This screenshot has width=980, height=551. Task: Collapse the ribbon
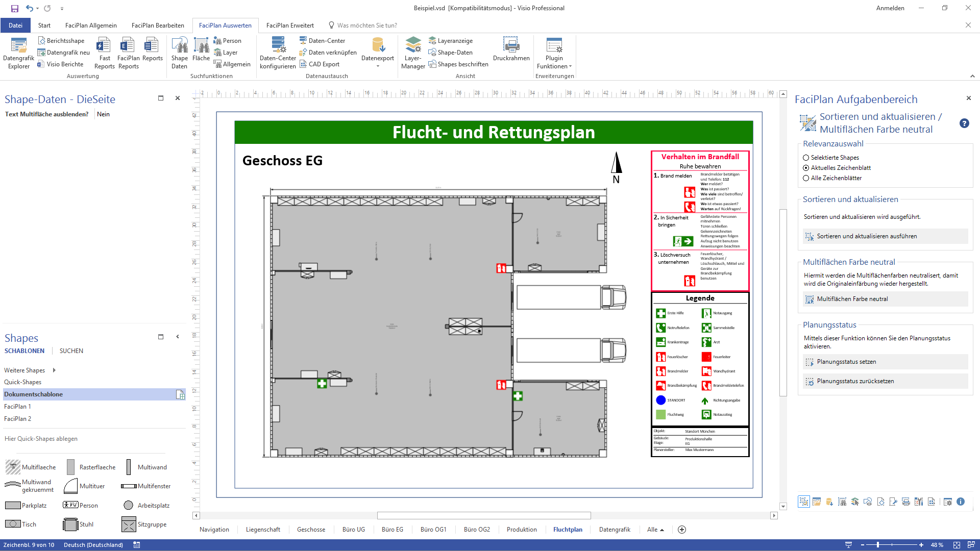click(972, 76)
